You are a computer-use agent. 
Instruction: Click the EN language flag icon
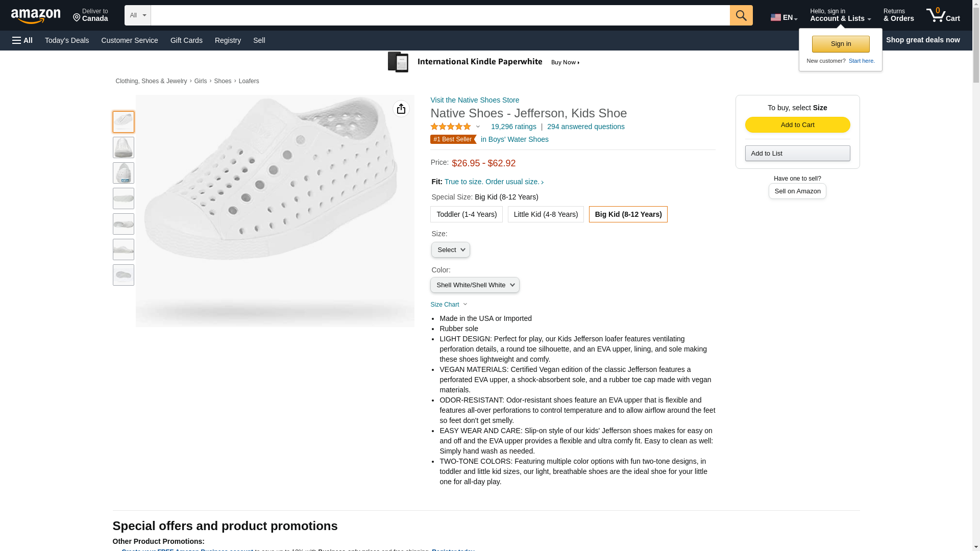point(776,17)
